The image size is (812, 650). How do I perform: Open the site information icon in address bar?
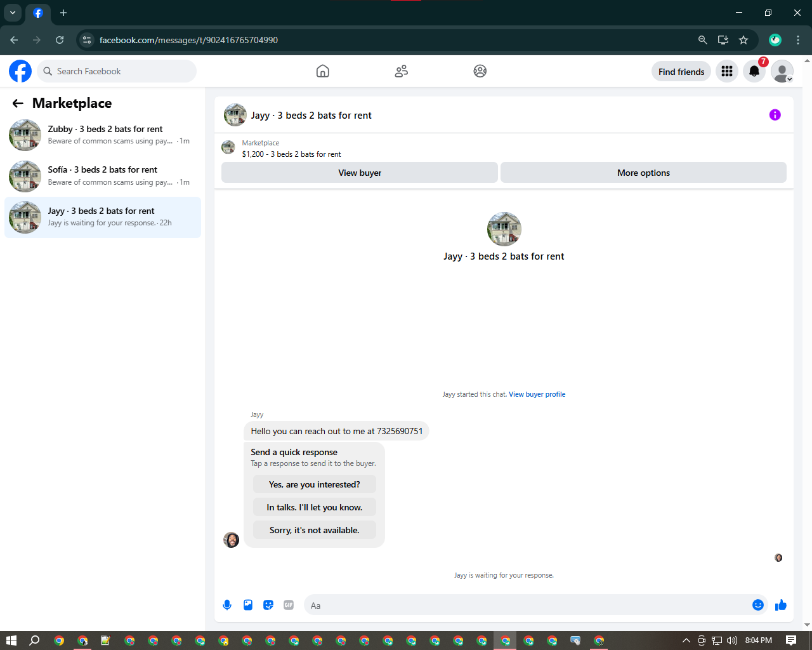click(87, 40)
